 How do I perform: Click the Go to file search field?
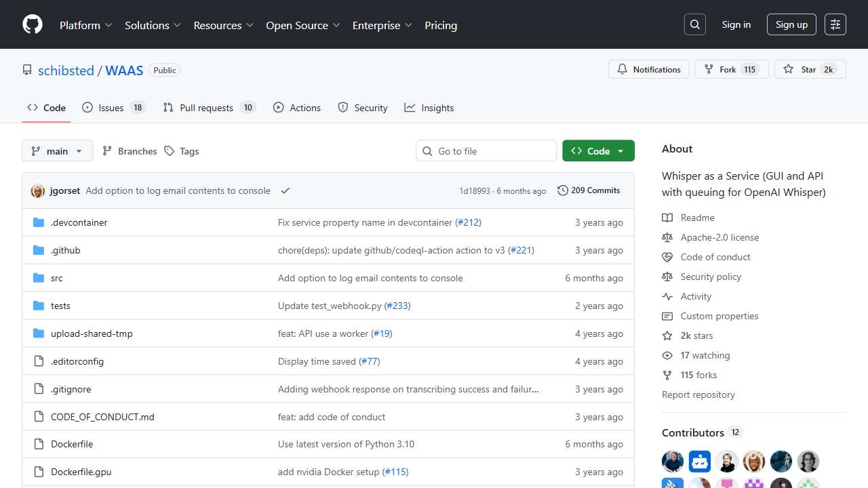486,151
